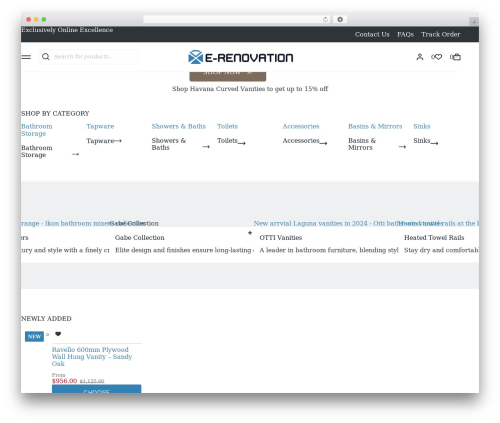Click the arrow next to black Sinks
The width and height of the screenshot is (500, 423).
pos(434,143)
